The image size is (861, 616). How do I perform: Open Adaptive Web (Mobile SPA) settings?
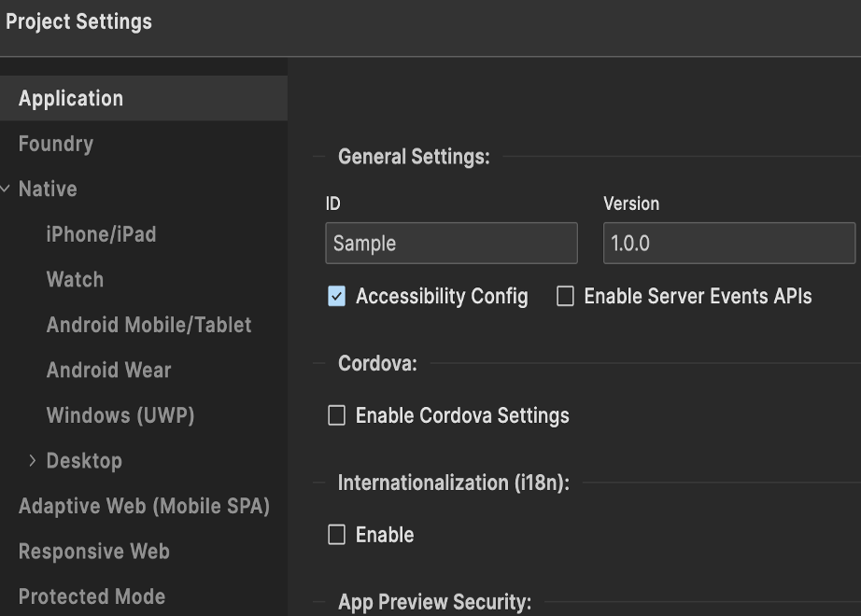[x=144, y=506]
